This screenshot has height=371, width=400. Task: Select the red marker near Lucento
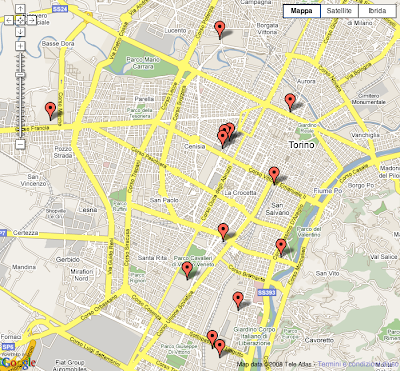(219, 30)
